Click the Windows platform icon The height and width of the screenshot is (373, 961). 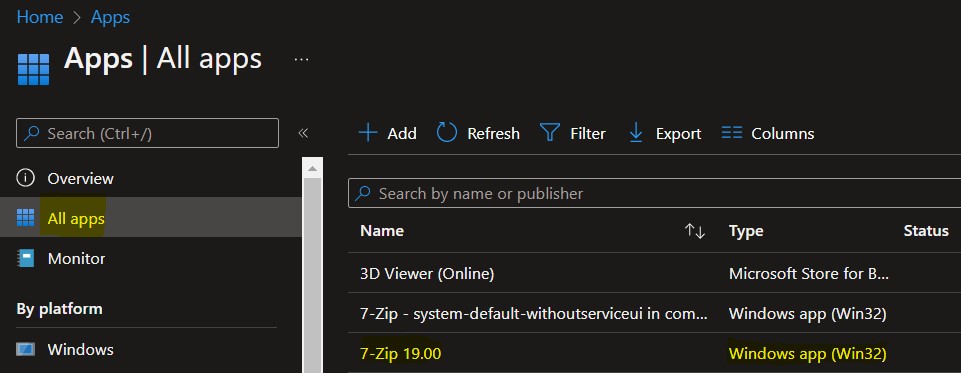point(25,350)
